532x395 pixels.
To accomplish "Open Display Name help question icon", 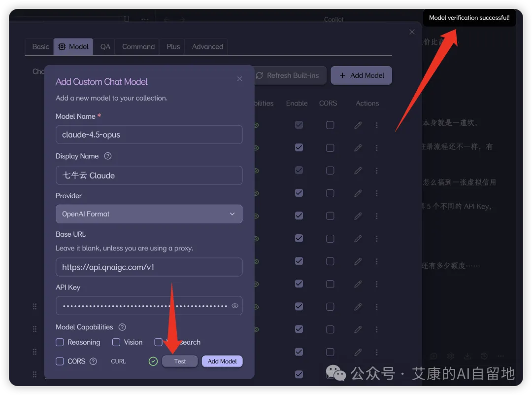I will pos(107,156).
